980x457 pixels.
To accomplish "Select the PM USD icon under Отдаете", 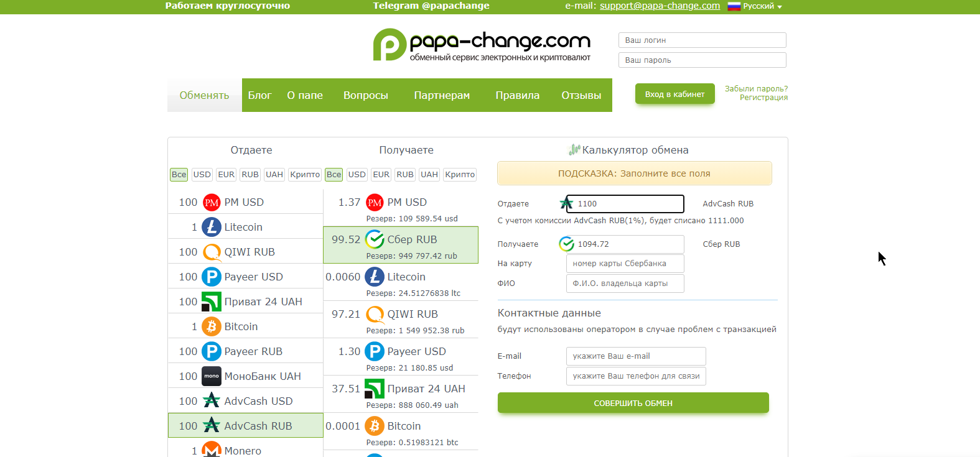I will pos(212,202).
